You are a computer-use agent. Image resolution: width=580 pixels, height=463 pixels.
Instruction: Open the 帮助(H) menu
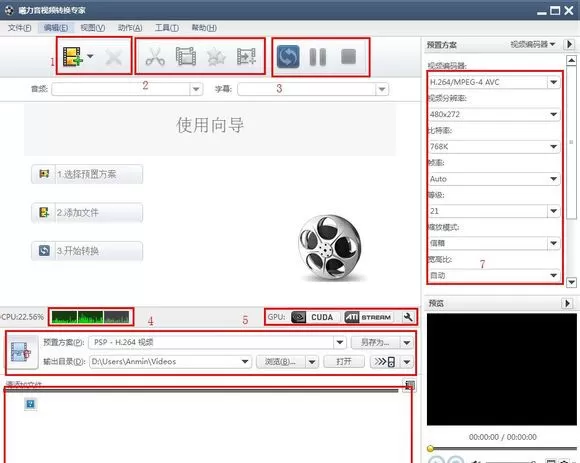(x=204, y=28)
